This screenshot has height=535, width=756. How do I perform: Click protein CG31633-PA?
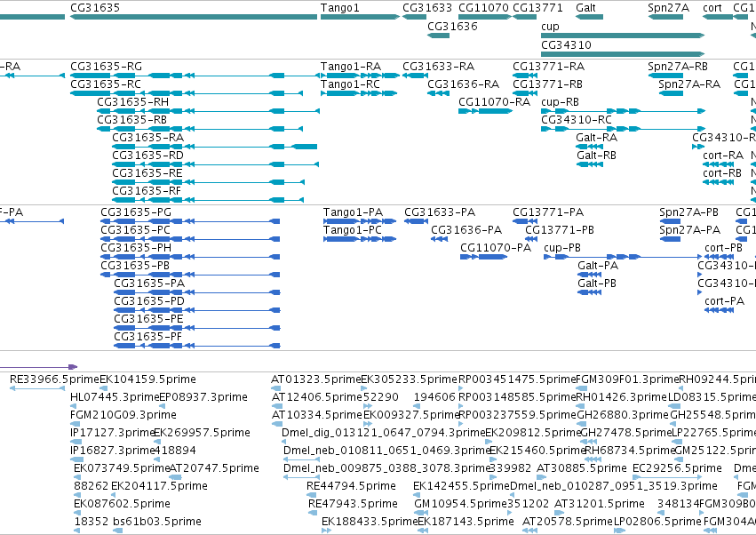pyautogui.click(x=440, y=212)
